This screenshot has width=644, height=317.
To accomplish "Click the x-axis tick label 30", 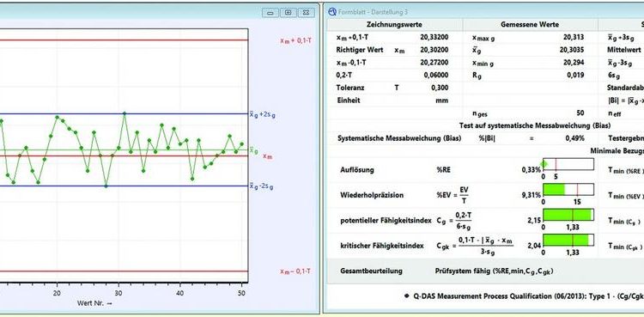I will point(118,293).
